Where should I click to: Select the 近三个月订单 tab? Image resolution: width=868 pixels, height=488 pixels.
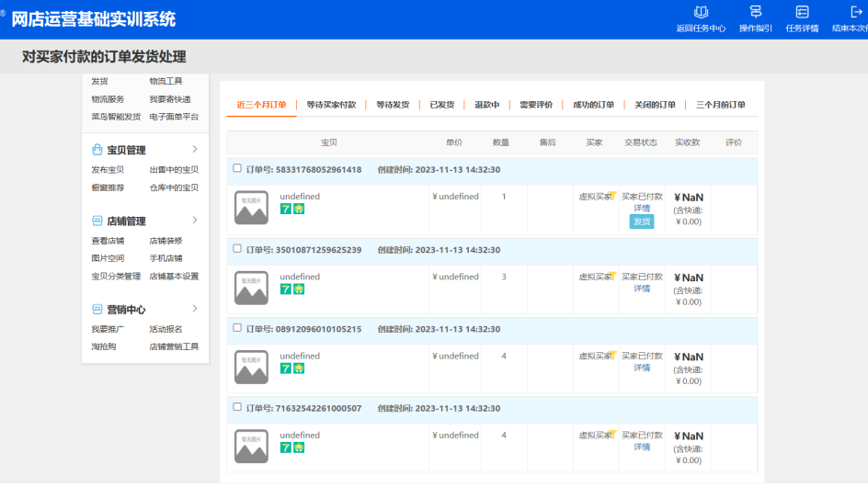(262, 105)
